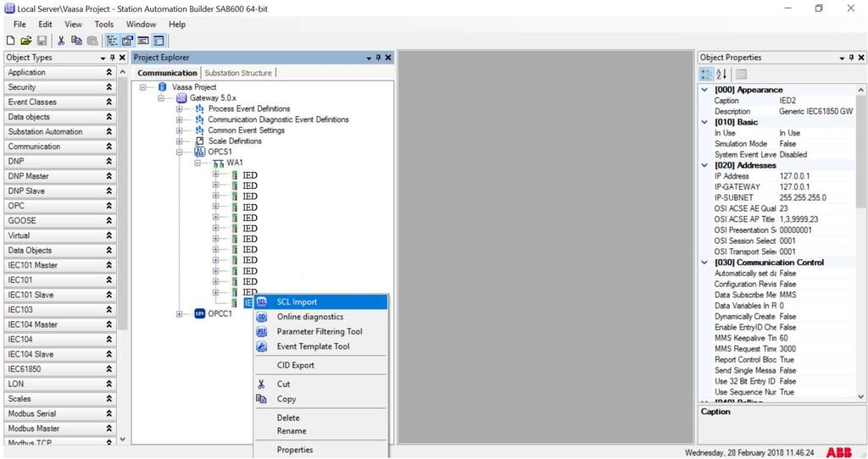868x459 pixels.
Task: Pin the Object Types panel
Action: pyautogui.click(x=113, y=58)
